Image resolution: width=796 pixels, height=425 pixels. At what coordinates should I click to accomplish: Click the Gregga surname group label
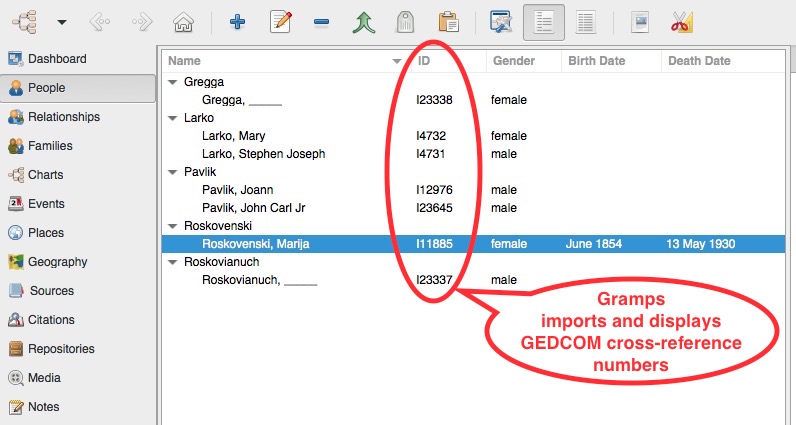click(204, 82)
